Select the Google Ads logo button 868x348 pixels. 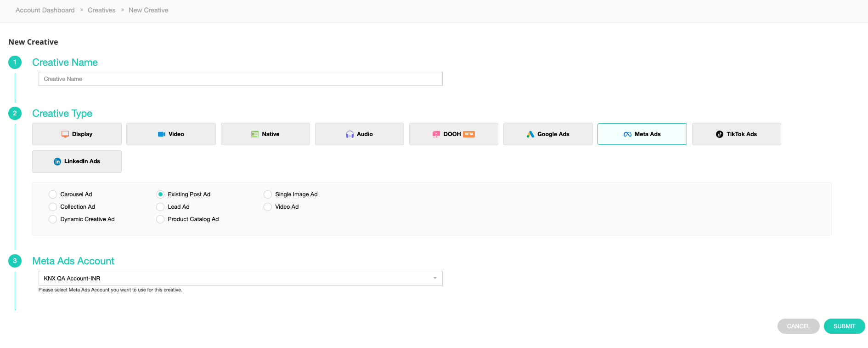pyautogui.click(x=530, y=134)
